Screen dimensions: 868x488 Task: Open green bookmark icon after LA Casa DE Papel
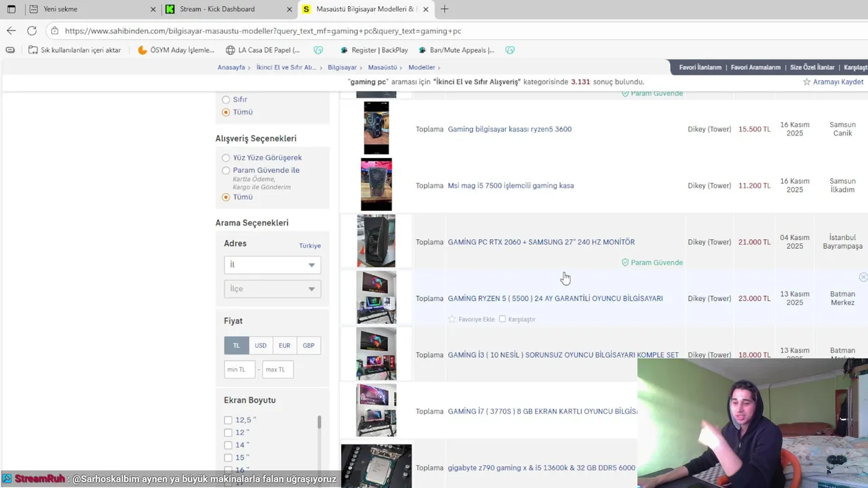click(x=318, y=50)
